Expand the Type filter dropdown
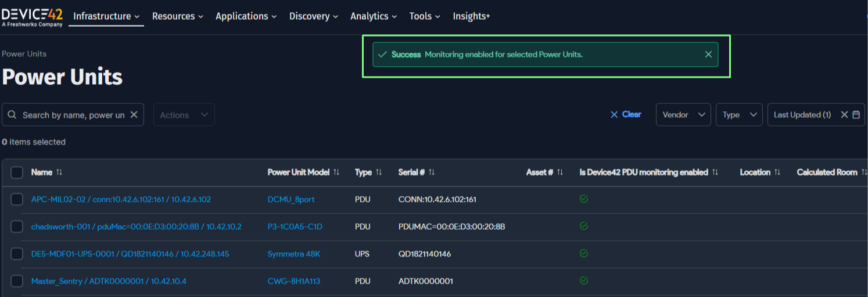The width and height of the screenshot is (868, 297). [739, 115]
